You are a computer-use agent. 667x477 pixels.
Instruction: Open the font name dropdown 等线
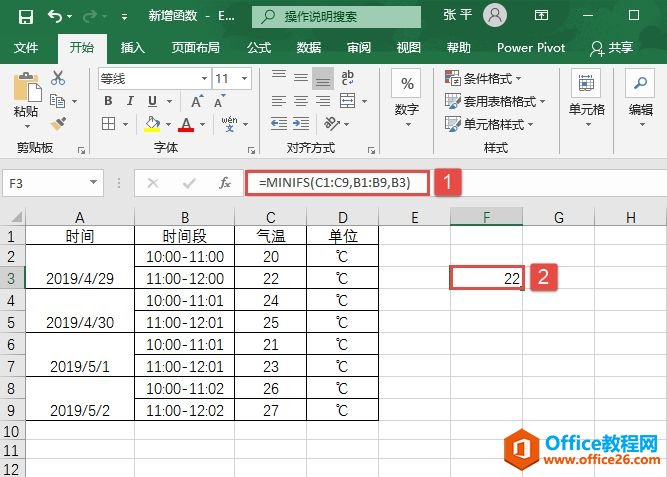(204, 78)
